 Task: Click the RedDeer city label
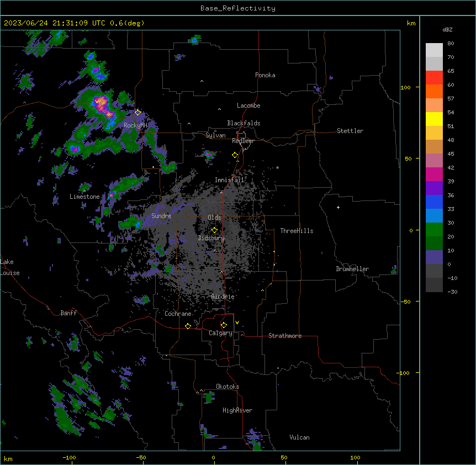[244, 141]
